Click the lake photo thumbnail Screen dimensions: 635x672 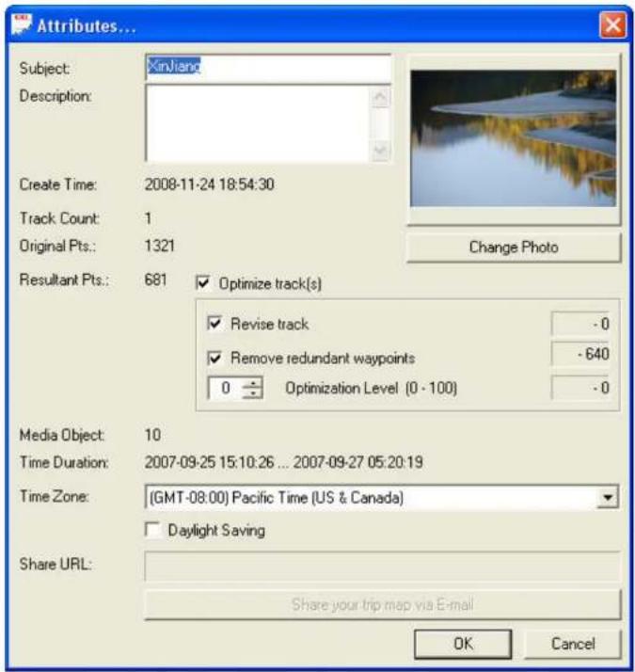click(513, 138)
